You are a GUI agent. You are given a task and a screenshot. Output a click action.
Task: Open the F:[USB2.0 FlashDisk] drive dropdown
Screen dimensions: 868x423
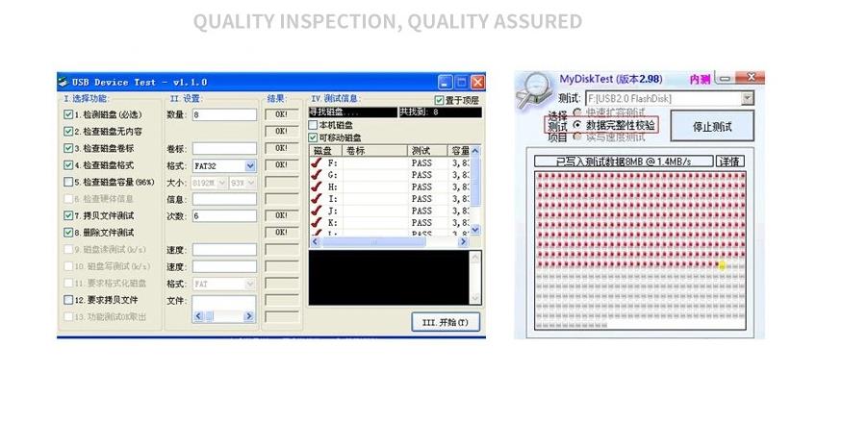click(x=748, y=98)
